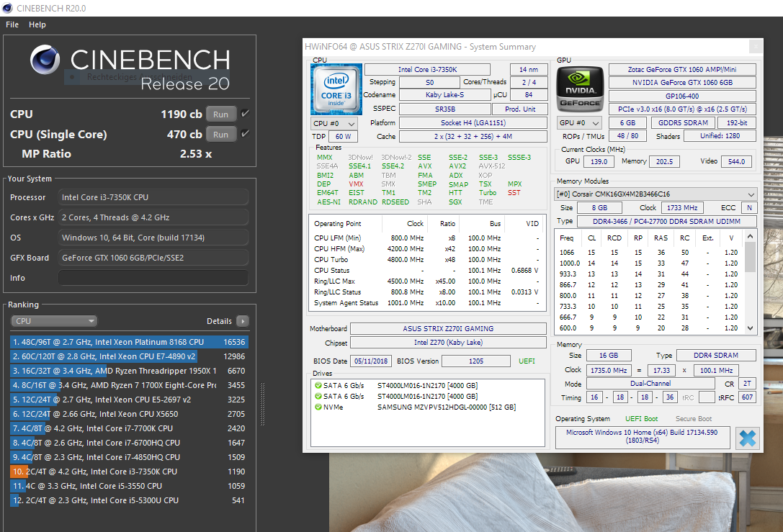This screenshot has width=783, height=532.
Task: Click the blue X close icon in HWiNFO summary
Action: [x=748, y=438]
